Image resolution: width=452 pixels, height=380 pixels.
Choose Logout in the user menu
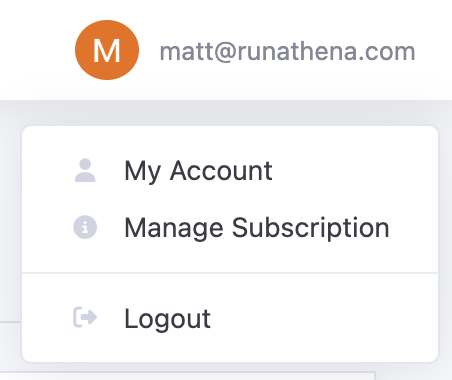pyautogui.click(x=230, y=318)
